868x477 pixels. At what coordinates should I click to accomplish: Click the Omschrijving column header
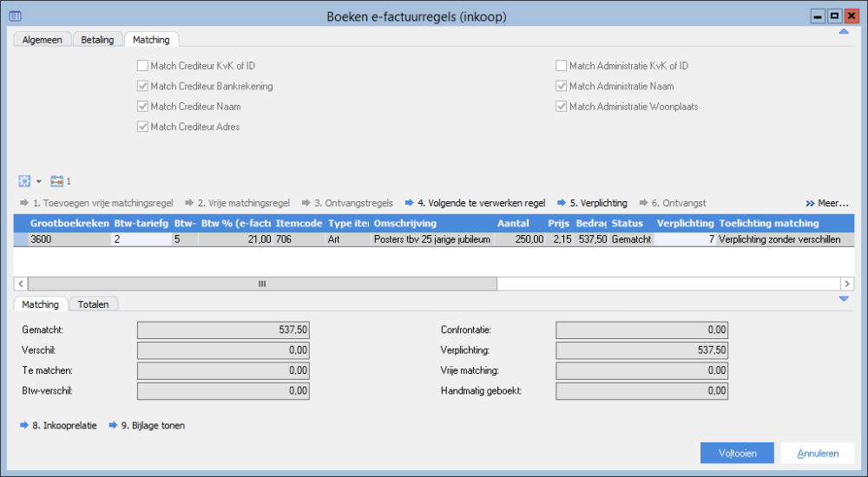click(432, 224)
